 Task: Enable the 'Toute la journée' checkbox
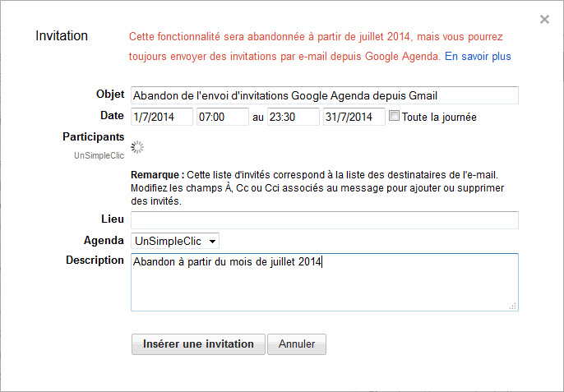click(395, 116)
